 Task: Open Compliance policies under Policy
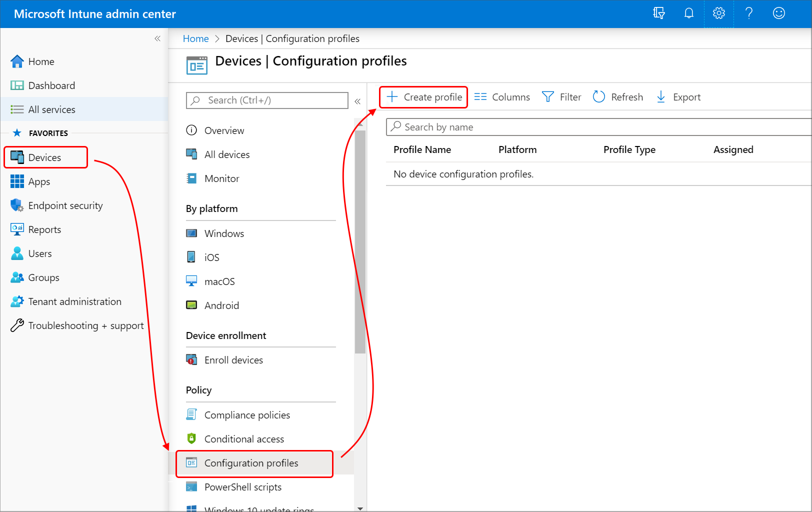(247, 414)
